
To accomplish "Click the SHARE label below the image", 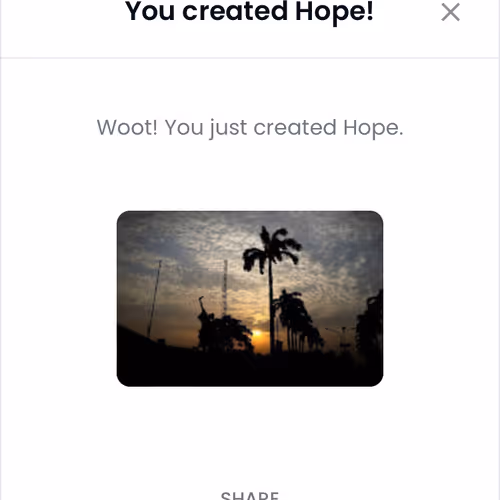I will pyautogui.click(x=250, y=495).
